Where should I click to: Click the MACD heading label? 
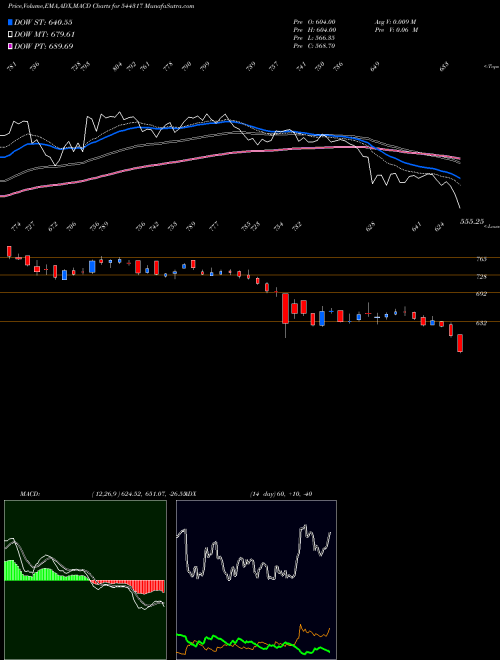click(30, 494)
